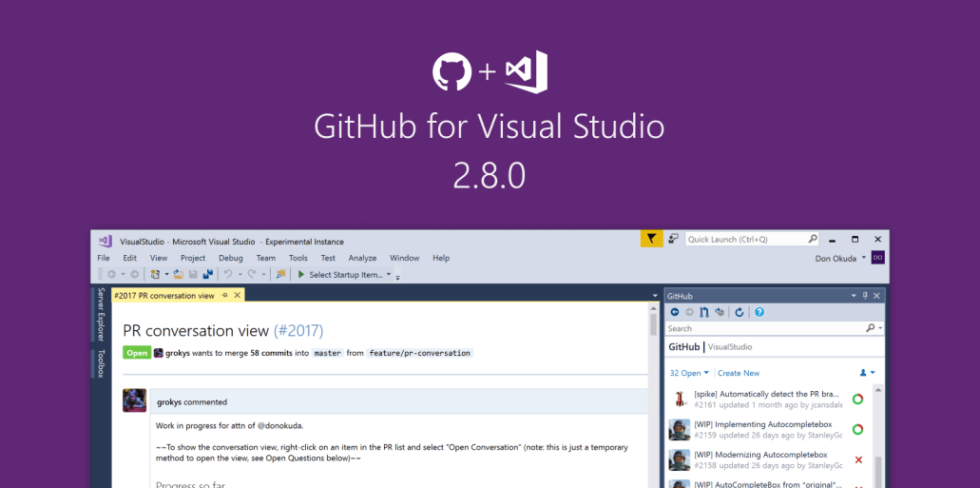The height and width of the screenshot is (488, 980).
Task: Open the author filter person dropdown
Action: [867, 372]
